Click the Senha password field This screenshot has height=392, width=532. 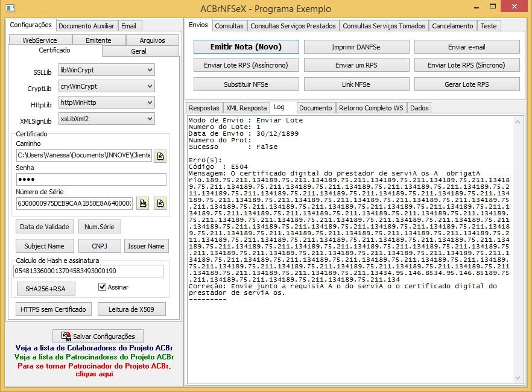point(91,179)
